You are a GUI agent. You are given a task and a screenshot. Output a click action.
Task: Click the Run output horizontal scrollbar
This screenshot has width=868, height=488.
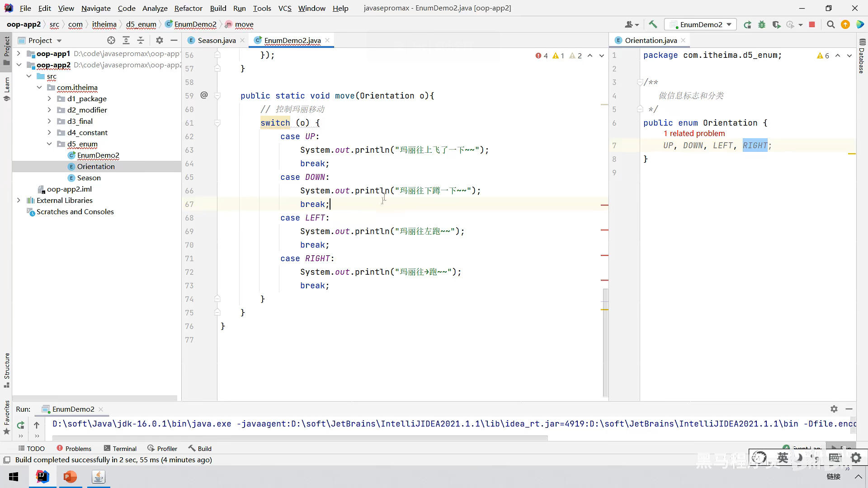click(x=299, y=437)
